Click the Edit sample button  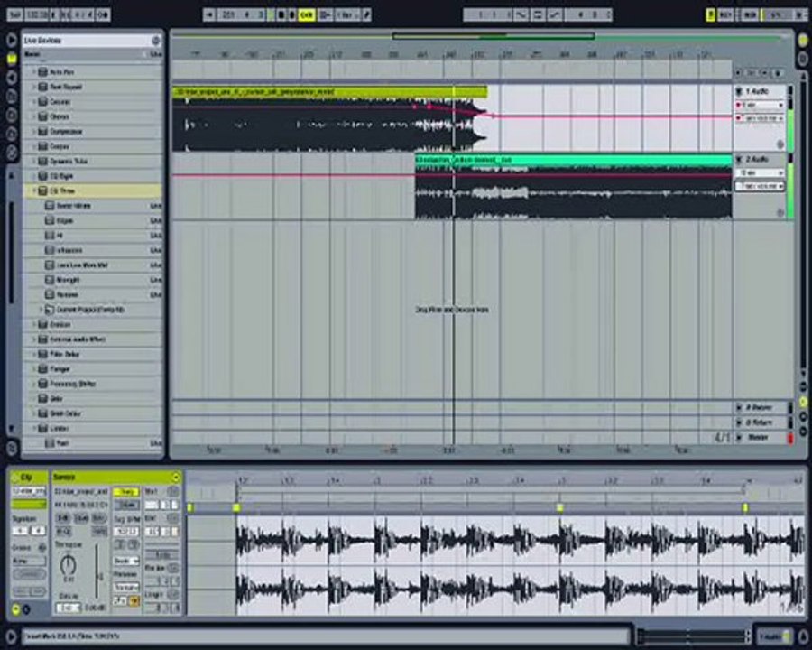tap(62, 518)
